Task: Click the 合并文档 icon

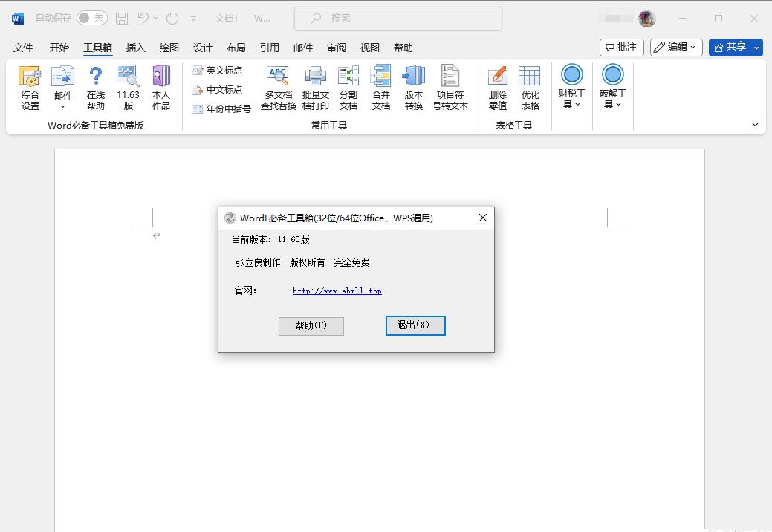Action: (x=380, y=88)
